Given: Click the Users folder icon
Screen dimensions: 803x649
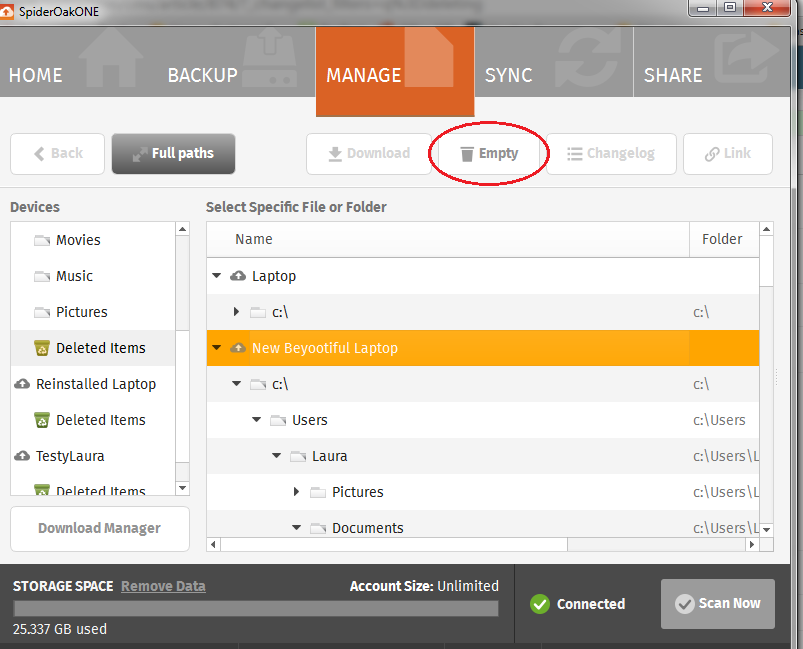Looking at the screenshot, I should tap(278, 420).
